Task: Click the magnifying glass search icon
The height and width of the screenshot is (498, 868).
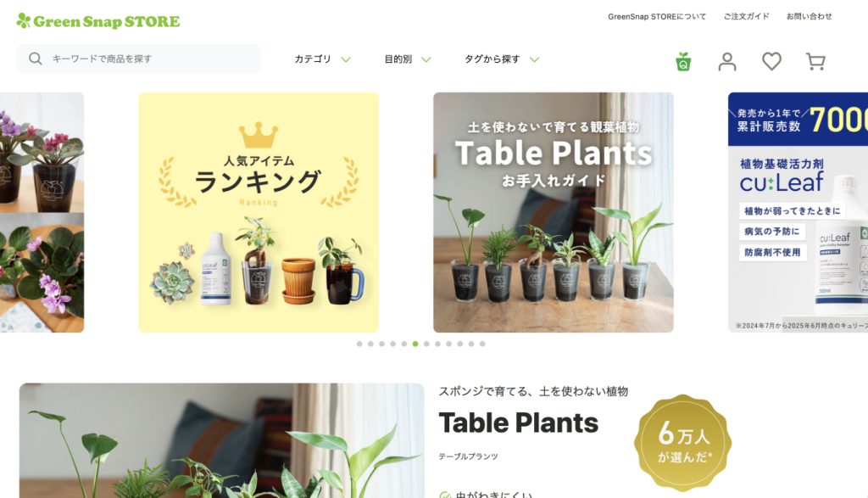Action: point(36,59)
